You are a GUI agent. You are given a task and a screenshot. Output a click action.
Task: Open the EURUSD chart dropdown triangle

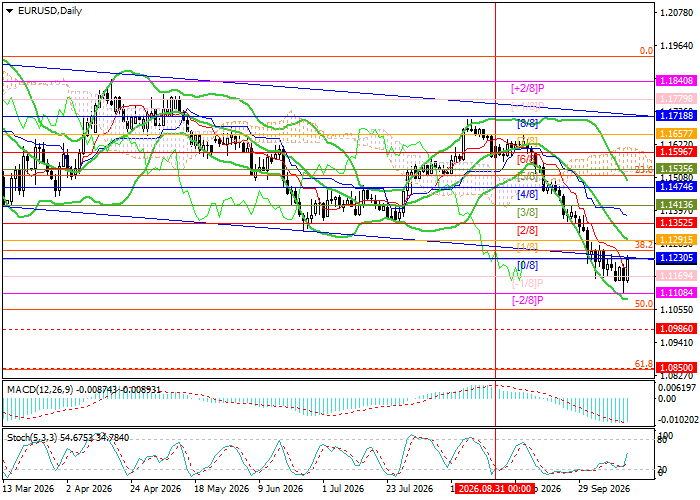click(x=9, y=11)
